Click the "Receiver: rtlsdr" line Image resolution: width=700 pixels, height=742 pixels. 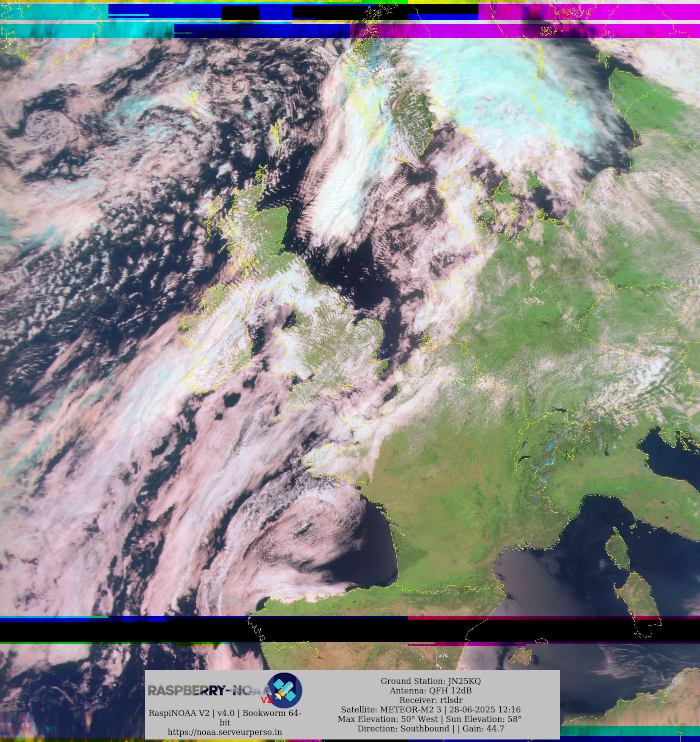coord(430,700)
